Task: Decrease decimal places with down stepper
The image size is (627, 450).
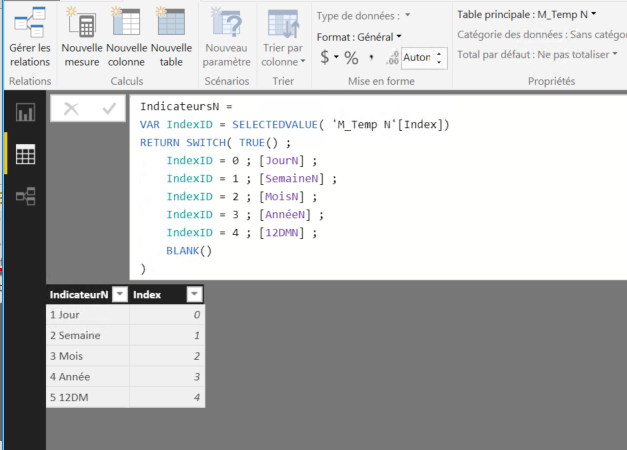Action: pos(439,62)
